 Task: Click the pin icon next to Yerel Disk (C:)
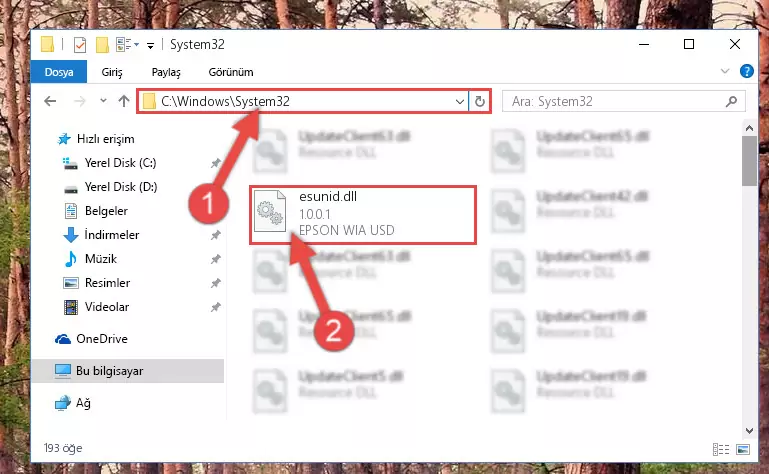coord(215,163)
